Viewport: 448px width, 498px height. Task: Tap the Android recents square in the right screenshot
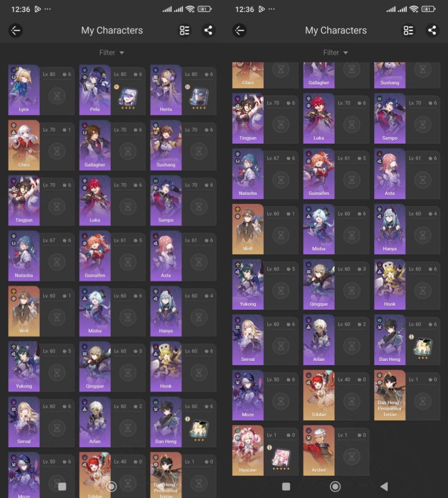point(286,486)
